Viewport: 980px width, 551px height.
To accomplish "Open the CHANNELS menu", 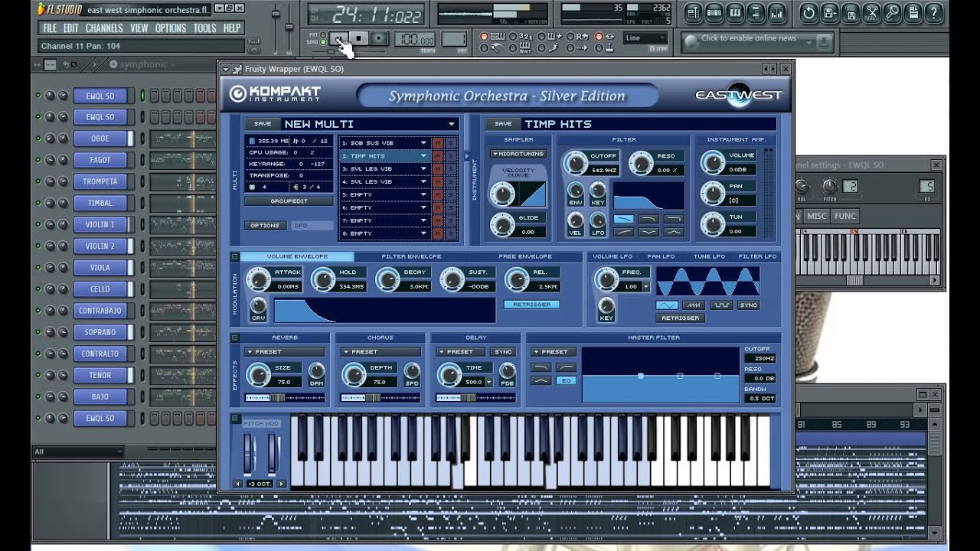I will [104, 28].
